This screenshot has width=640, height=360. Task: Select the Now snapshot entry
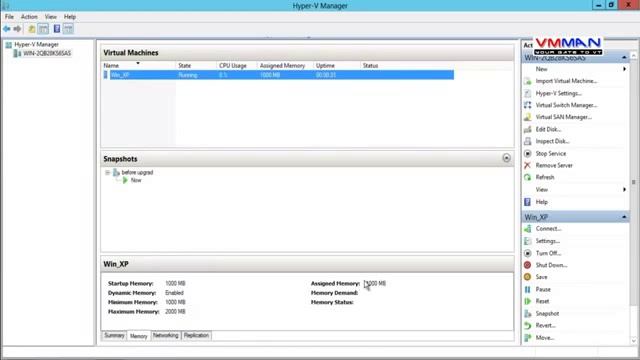pos(136,180)
